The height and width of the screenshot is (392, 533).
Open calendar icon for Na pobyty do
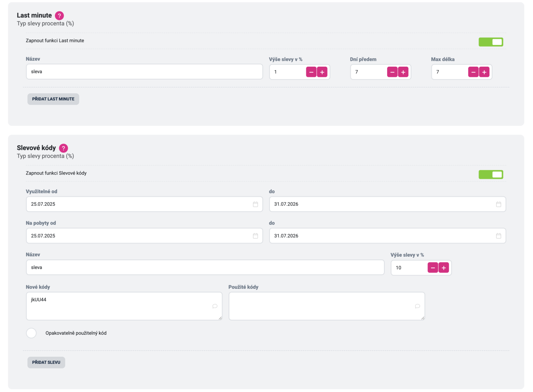(x=498, y=236)
